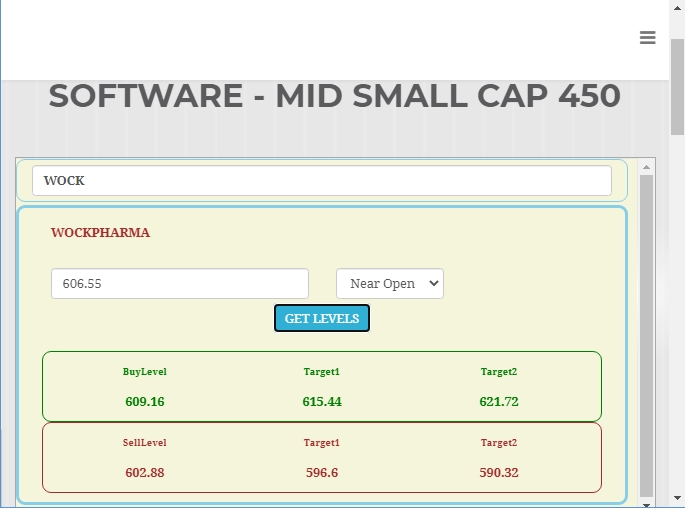The image size is (685, 508).
Task: Expand the Near Open dropdown
Action: 390,283
